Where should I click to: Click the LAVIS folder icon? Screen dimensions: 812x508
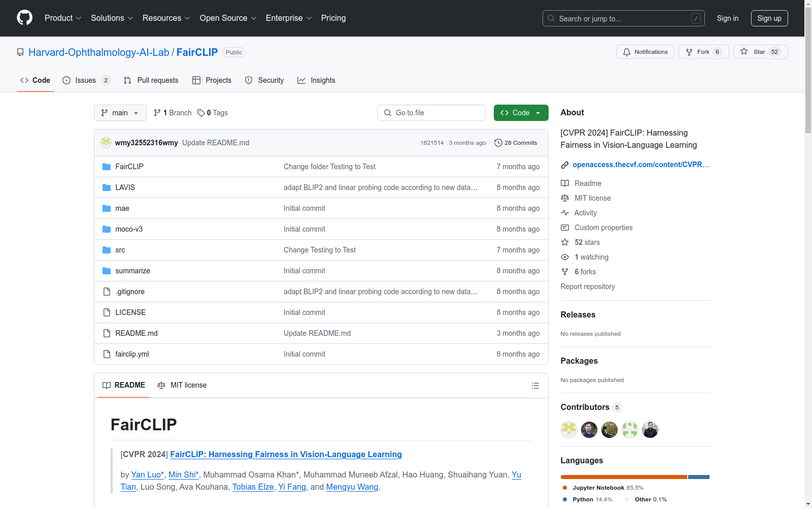coord(107,187)
